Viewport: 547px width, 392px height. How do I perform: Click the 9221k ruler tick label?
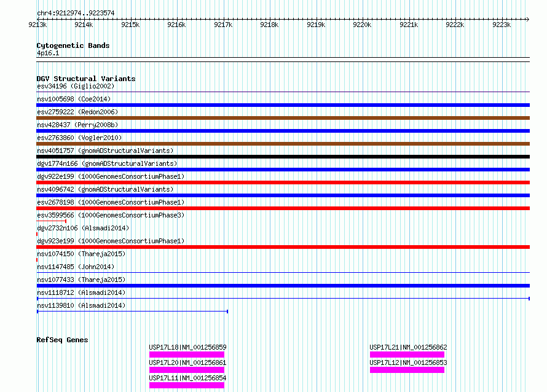coord(409,25)
